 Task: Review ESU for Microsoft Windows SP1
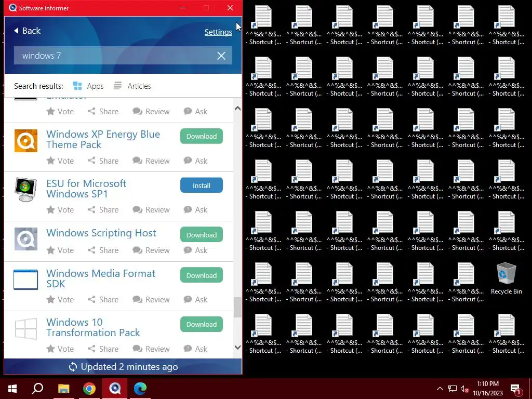151,210
